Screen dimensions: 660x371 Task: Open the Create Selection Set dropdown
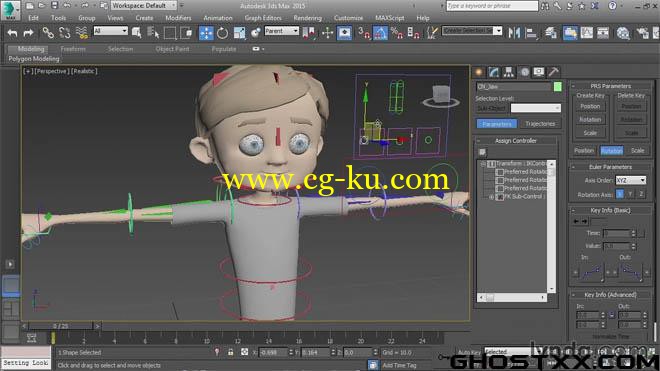click(x=472, y=31)
